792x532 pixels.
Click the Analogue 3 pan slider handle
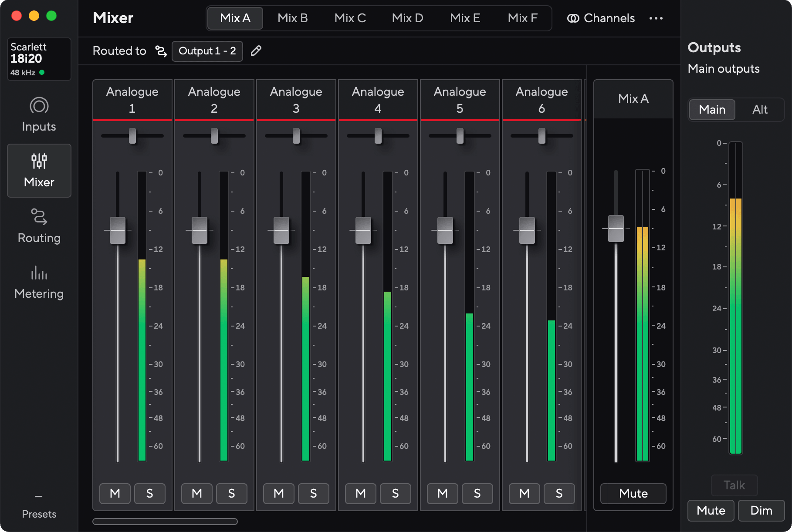(x=296, y=136)
